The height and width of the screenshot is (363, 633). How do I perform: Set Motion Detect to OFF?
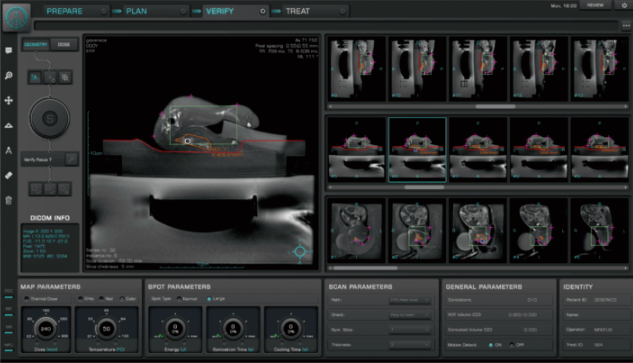pyautogui.click(x=511, y=345)
